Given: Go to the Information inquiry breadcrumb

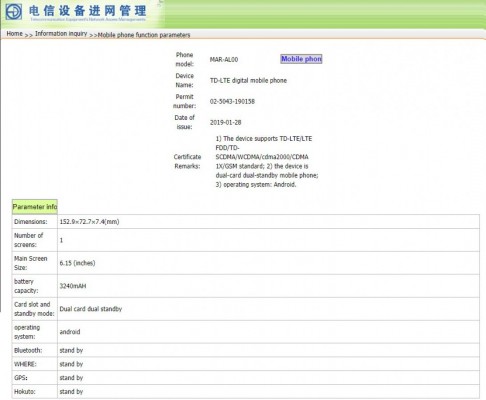Looking at the screenshot, I should pos(61,34).
